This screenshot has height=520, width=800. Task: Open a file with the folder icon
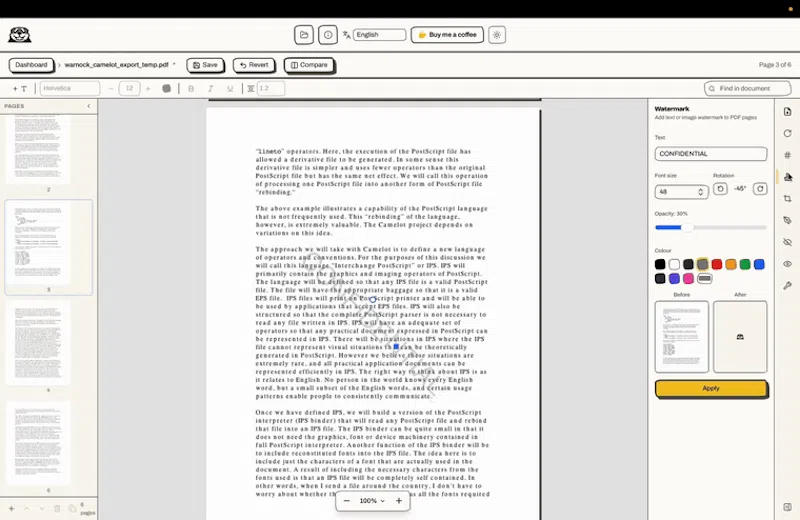tap(304, 35)
